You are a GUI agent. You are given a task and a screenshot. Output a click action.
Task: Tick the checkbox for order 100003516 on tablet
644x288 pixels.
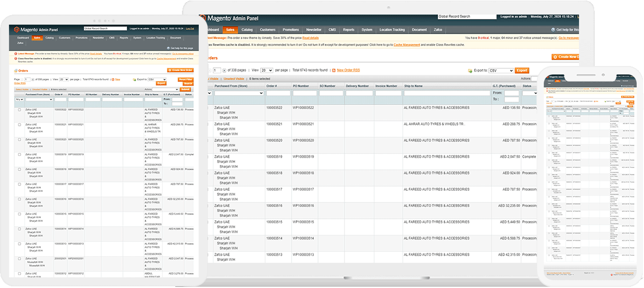(x=19, y=200)
